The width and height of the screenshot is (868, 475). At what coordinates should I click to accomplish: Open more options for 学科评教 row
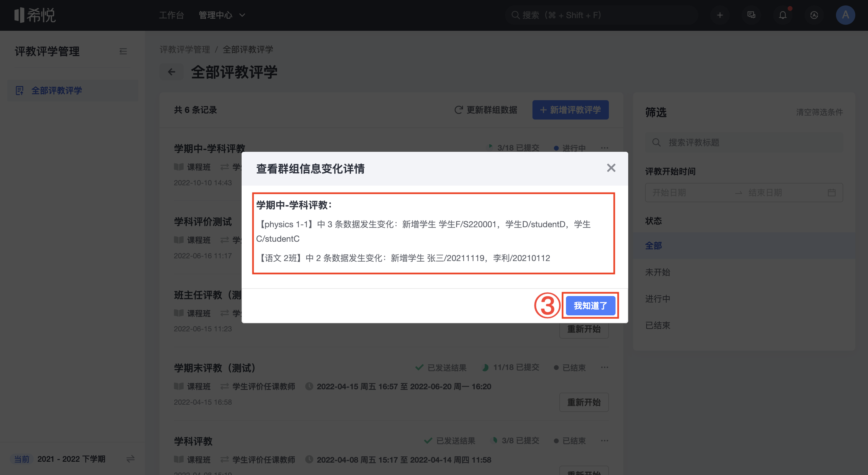point(605,441)
